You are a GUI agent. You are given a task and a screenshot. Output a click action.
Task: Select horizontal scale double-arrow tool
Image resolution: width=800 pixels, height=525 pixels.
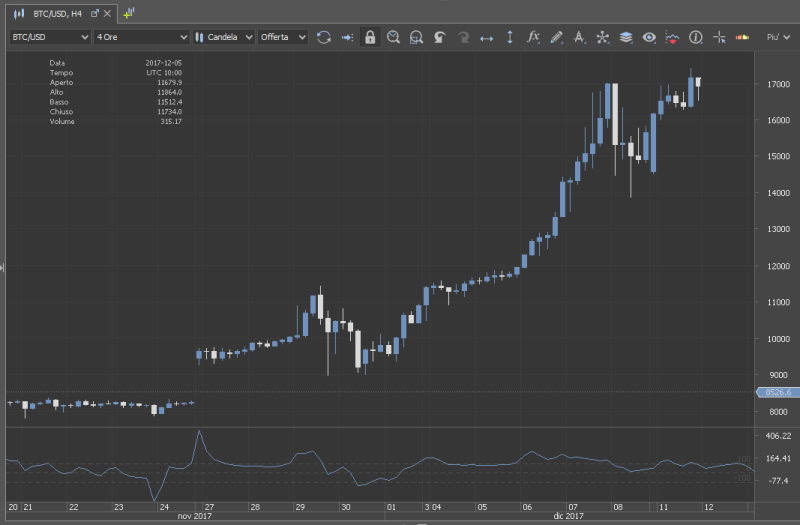(x=487, y=37)
